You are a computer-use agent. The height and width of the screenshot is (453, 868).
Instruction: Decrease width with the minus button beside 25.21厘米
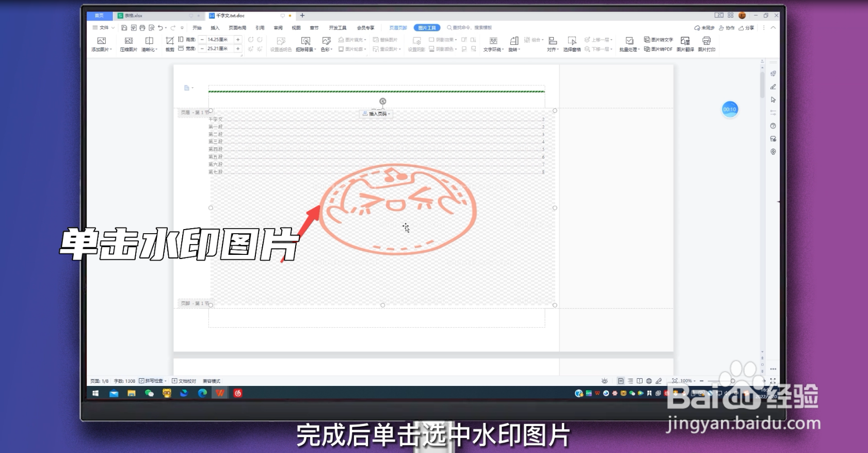(x=202, y=48)
